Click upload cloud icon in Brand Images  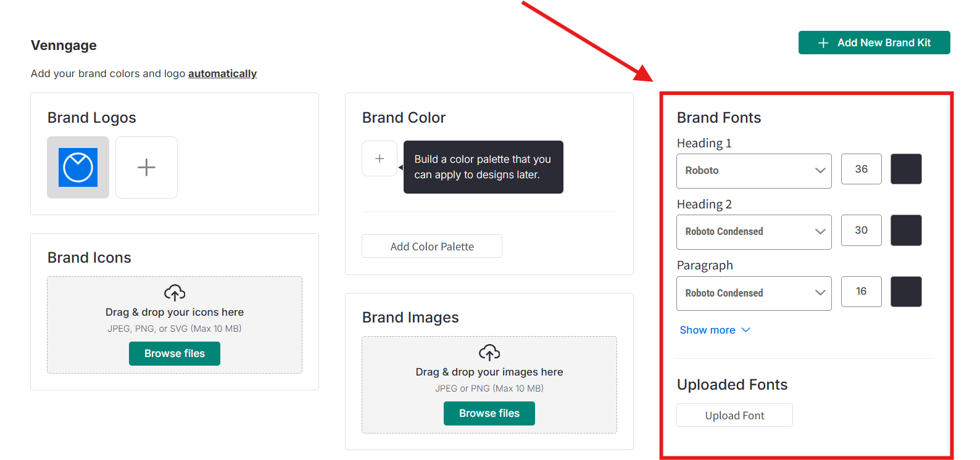pyautogui.click(x=489, y=353)
